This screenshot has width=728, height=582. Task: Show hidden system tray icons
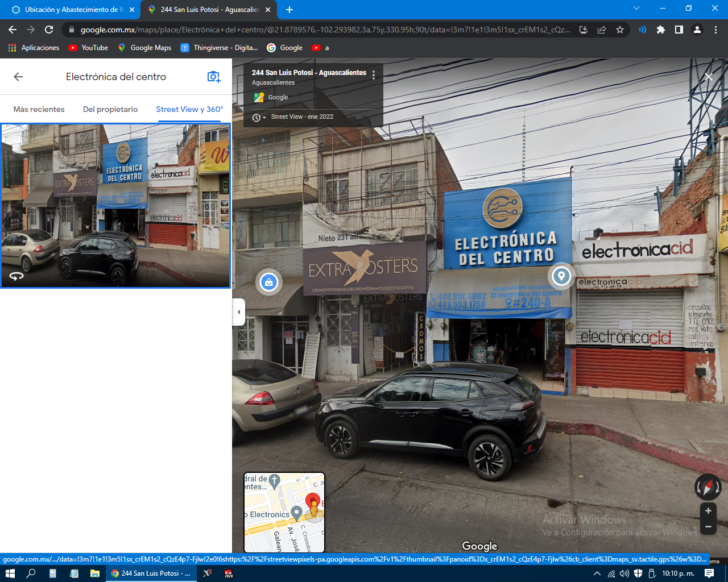597,573
